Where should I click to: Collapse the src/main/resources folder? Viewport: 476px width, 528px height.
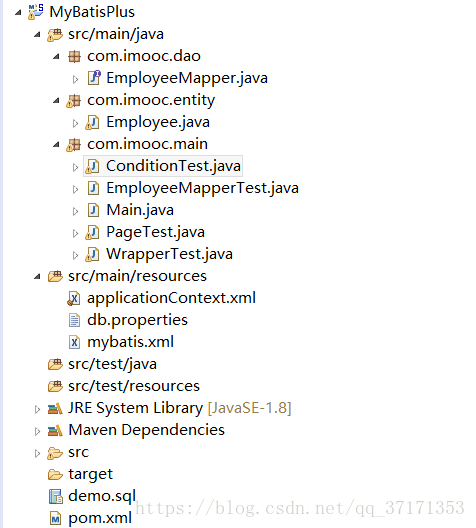(37, 277)
